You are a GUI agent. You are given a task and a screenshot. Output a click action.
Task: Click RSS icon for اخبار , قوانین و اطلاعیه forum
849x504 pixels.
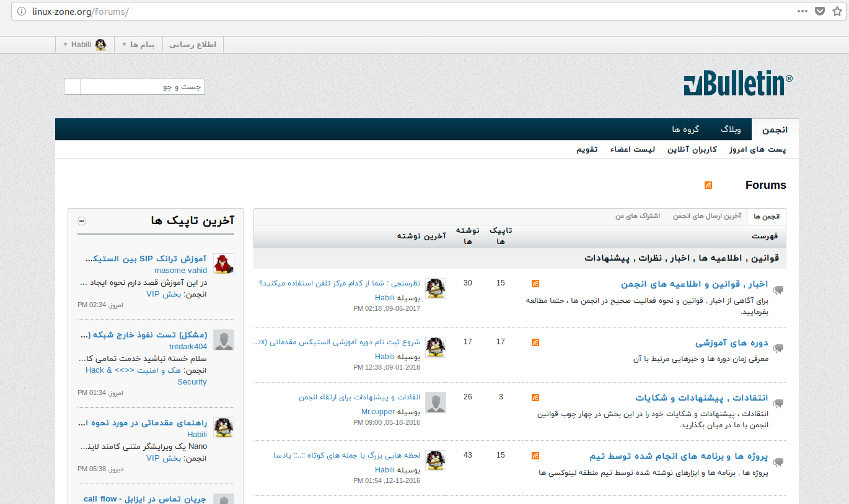tap(535, 284)
